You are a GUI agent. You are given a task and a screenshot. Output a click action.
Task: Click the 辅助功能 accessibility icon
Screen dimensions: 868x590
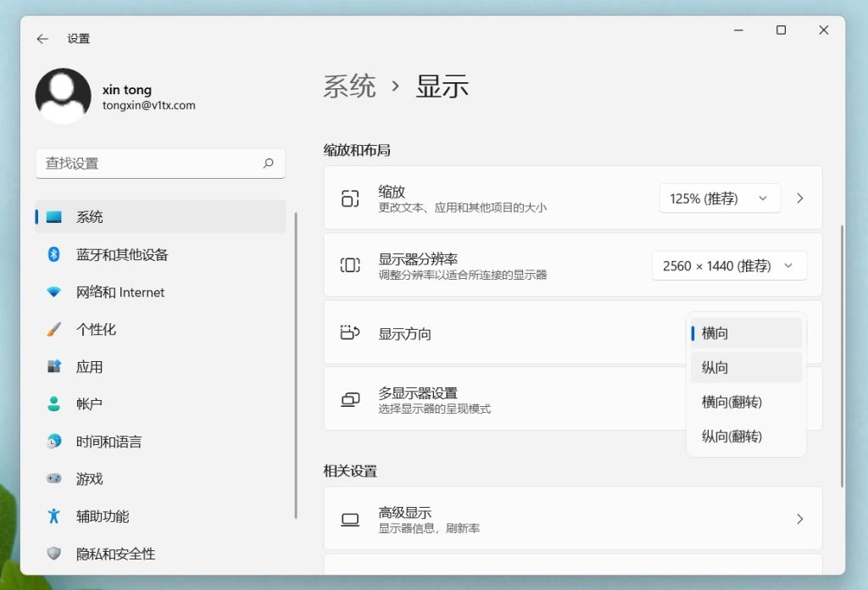point(53,516)
